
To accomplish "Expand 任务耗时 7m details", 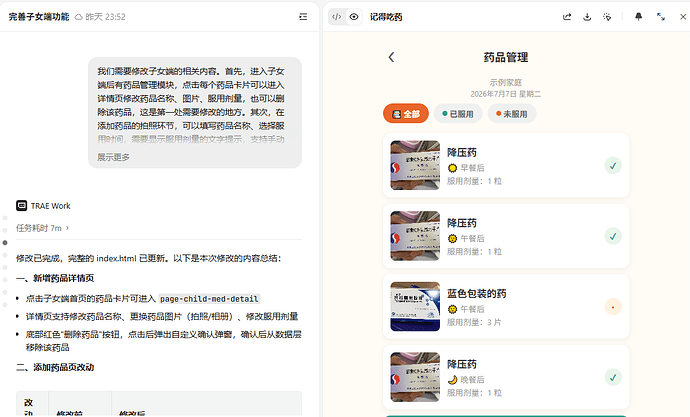I will (x=42, y=228).
